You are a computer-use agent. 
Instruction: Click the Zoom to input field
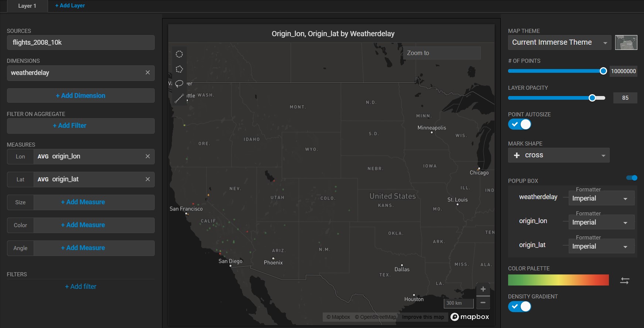tap(442, 53)
